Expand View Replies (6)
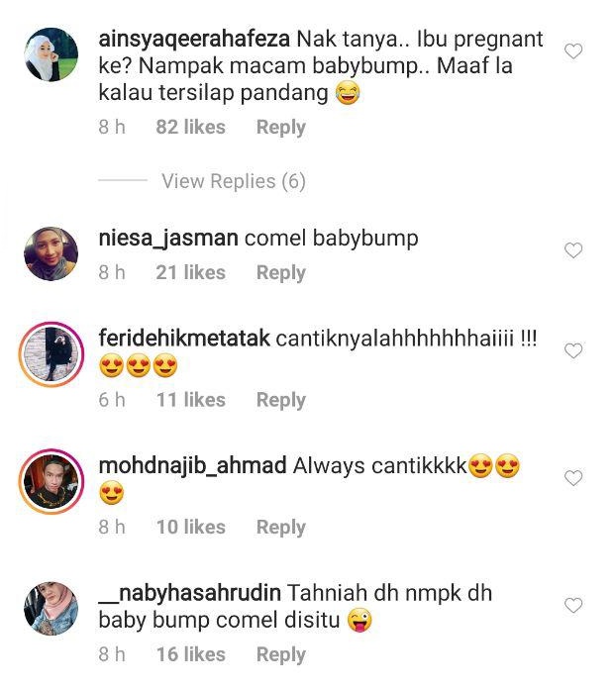The height and width of the screenshot is (688, 616). [x=233, y=181]
